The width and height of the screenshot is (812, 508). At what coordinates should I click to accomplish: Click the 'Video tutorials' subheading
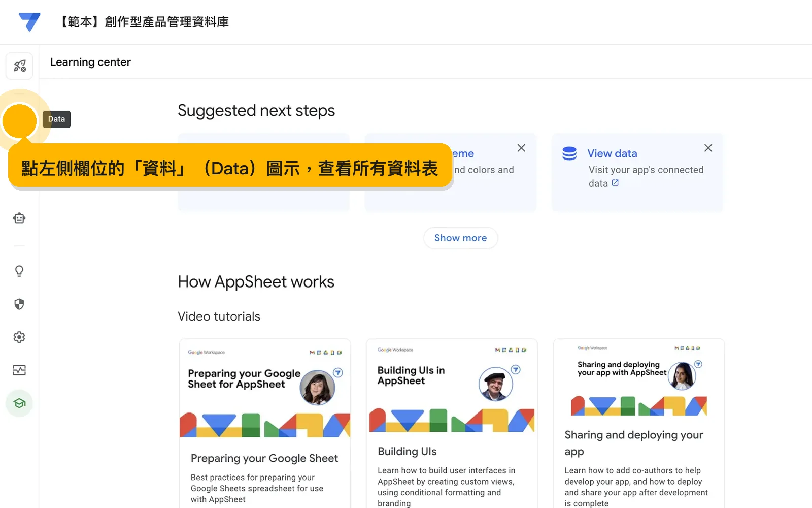pos(219,316)
